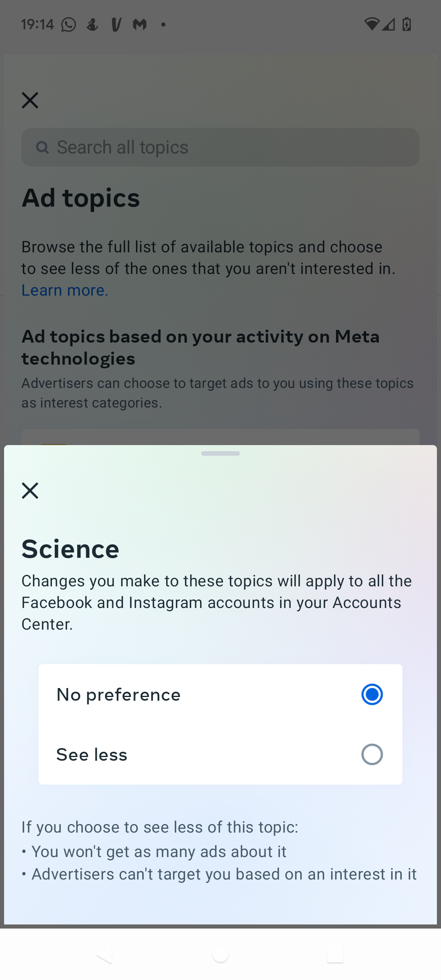Select the "No preference" radio button

point(372,694)
